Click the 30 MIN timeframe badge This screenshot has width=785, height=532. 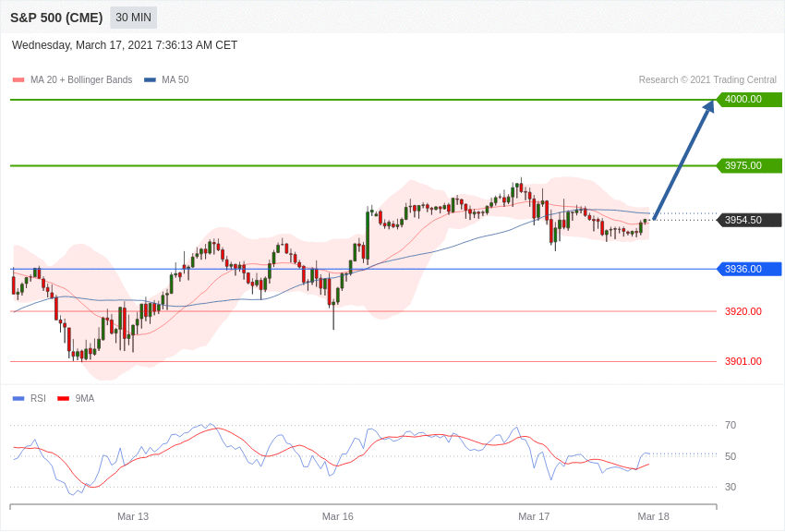click(x=133, y=18)
